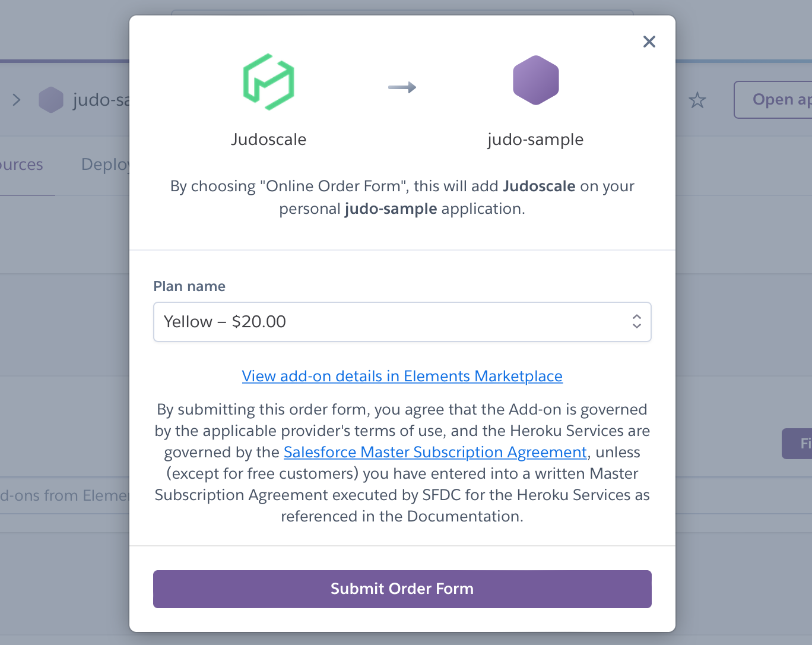
Task: Open the Salesforce Master Subscription Agreement link
Action: pos(435,452)
